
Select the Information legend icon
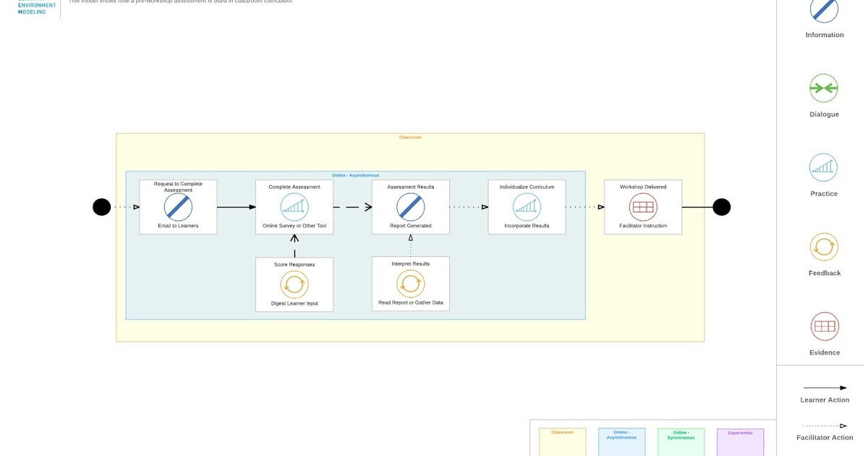tap(824, 10)
